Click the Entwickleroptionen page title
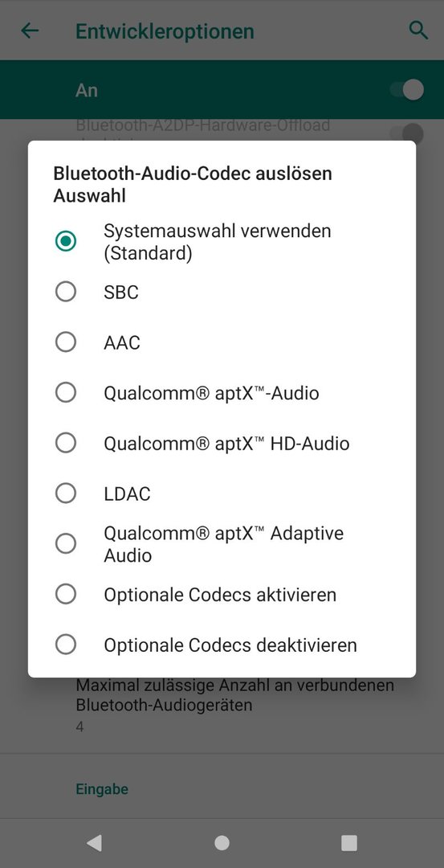The image size is (444, 868). (x=165, y=31)
